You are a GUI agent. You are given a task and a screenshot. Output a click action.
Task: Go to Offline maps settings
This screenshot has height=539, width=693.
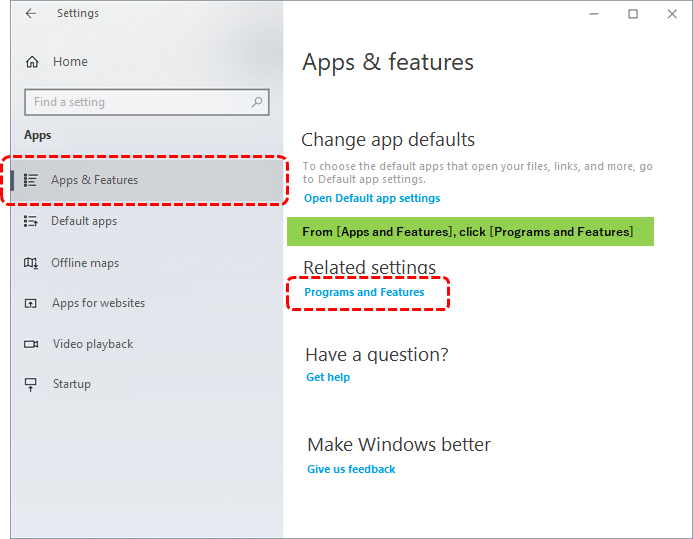point(85,263)
